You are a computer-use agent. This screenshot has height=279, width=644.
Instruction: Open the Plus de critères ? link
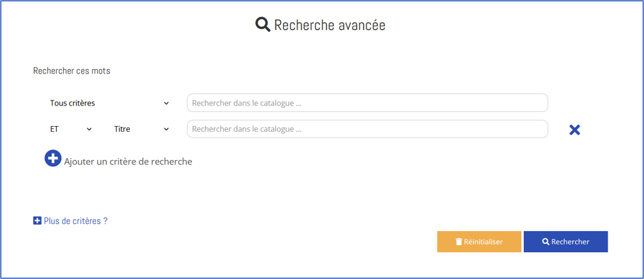point(75,221)
